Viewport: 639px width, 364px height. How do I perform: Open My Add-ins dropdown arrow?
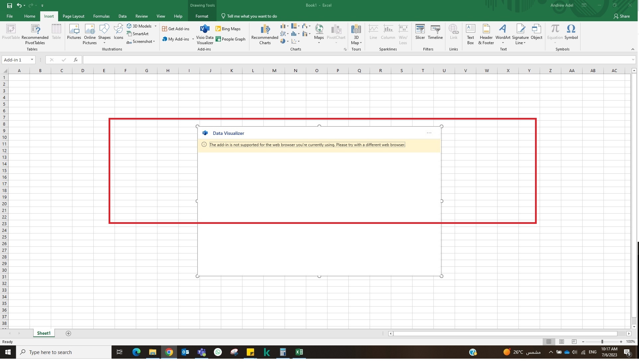coord(193,39)
